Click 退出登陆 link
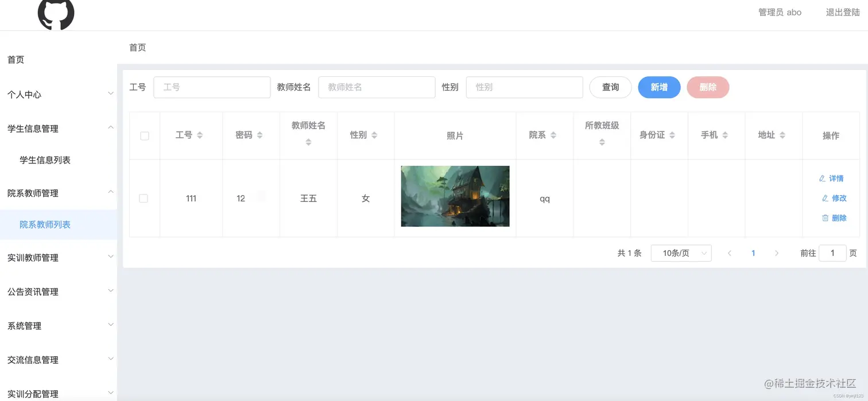Viewport: 868px width, 401px height. click(843, 12)
